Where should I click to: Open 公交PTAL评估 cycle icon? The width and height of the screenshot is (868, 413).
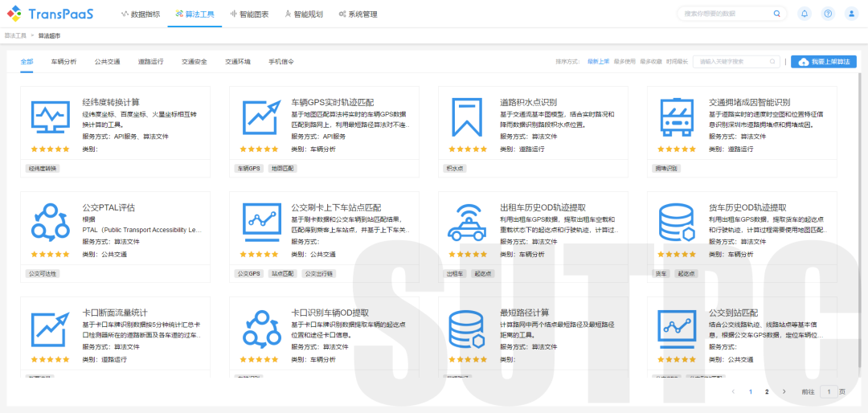click(x=51, y=223)
